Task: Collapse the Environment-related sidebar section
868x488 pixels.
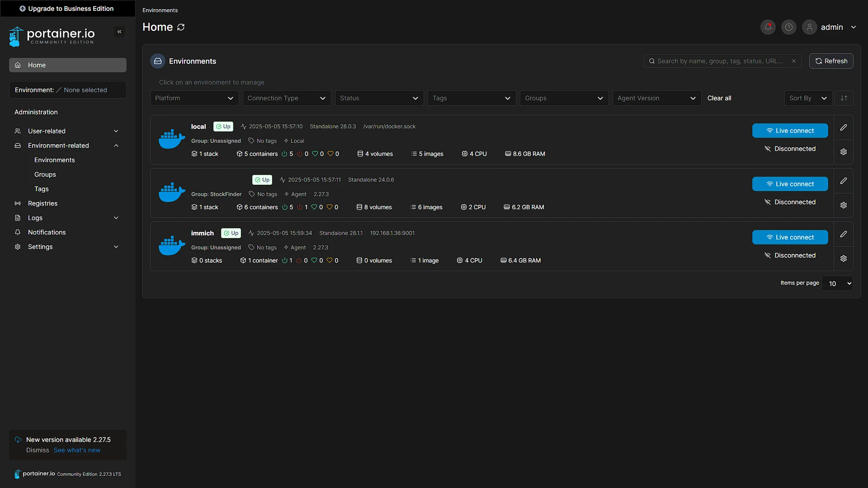Action: (67, 145)
